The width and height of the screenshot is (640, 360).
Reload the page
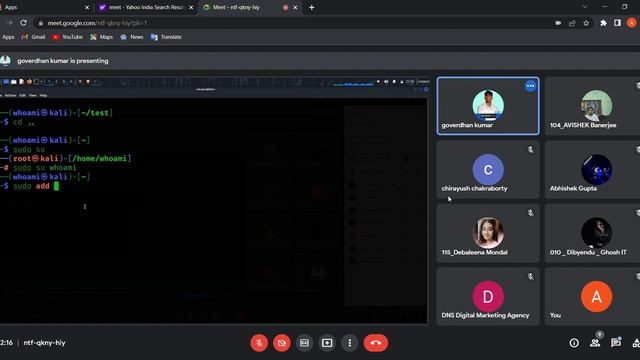pos(23,23)
